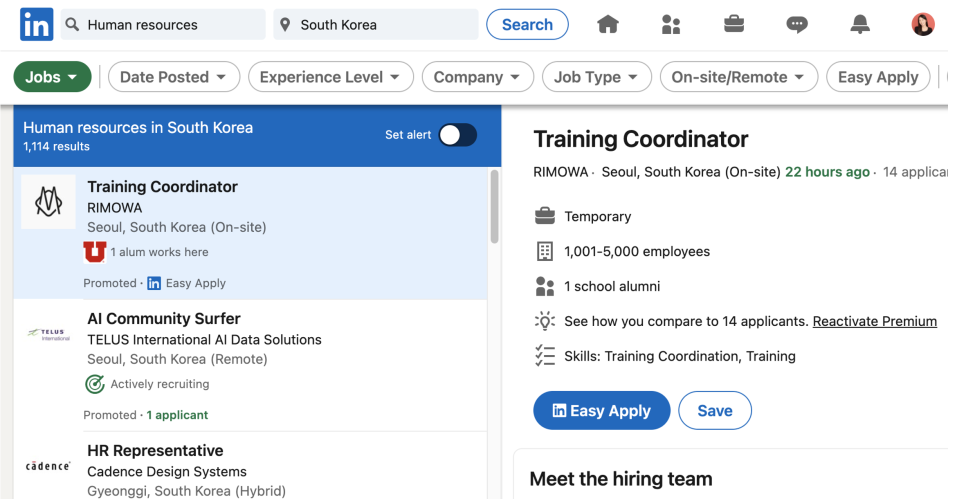
Task: Click the location pin icon
Action: pos(285,25)
